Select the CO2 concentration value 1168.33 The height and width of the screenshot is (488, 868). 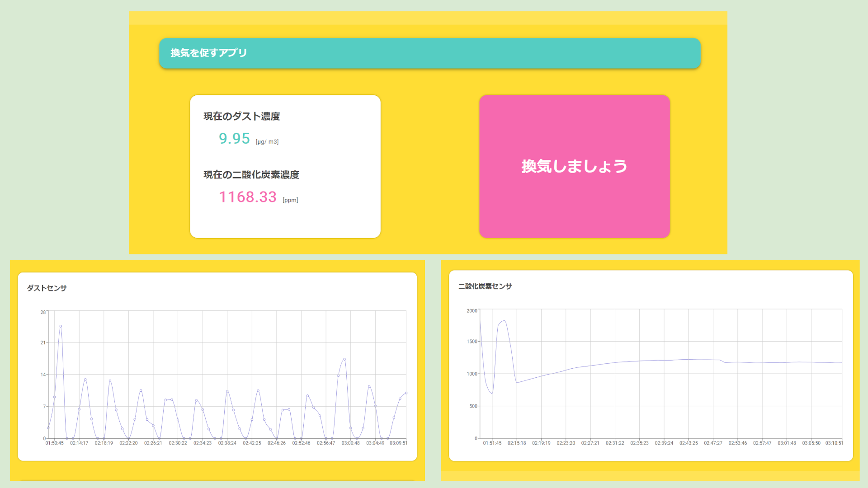click(248, 197)
